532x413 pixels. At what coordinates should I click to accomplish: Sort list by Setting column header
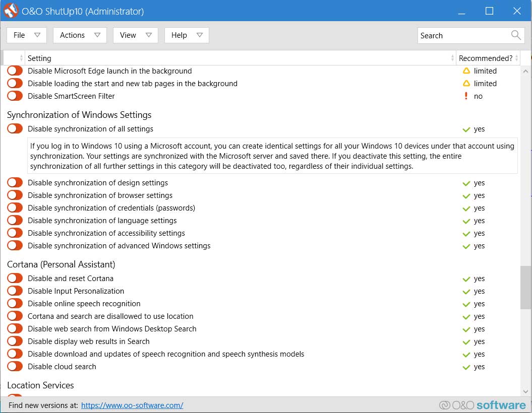click(240, 58)
